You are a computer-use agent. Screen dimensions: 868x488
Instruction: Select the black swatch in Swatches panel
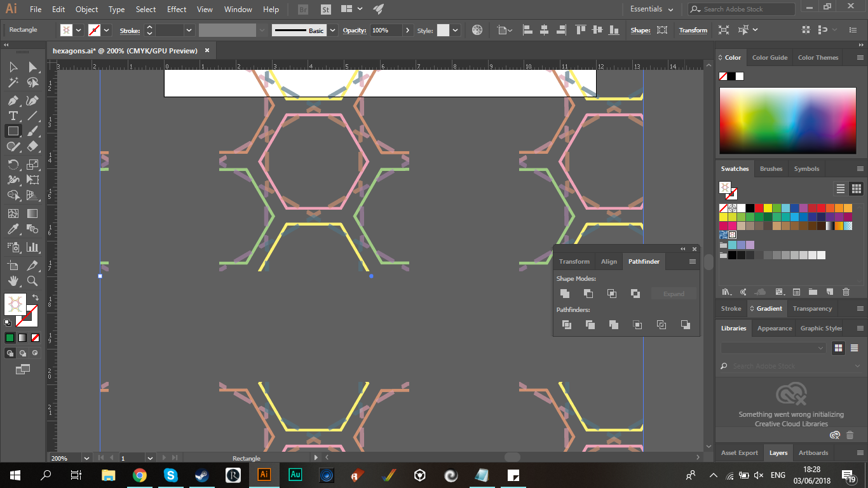750,208
